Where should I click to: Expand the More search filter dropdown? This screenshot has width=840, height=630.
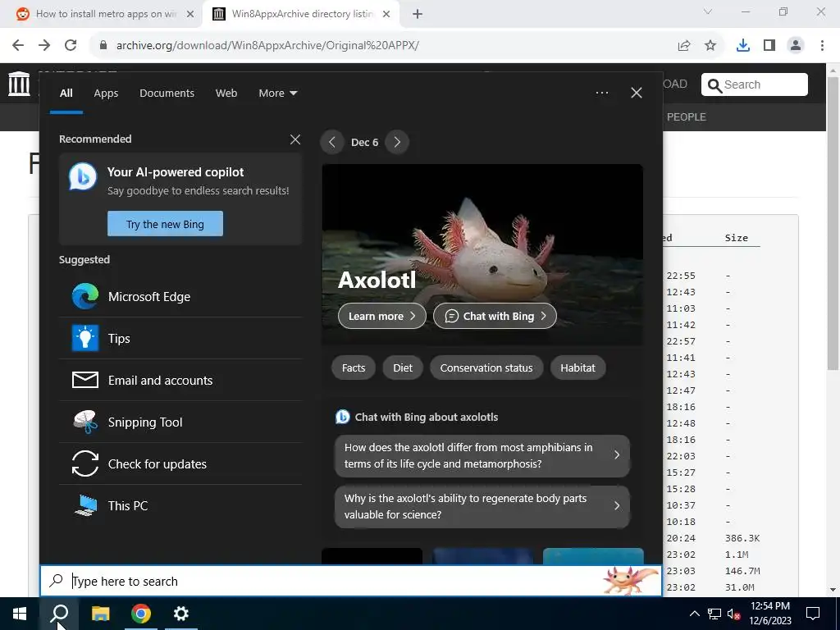[x=277, y=94]
